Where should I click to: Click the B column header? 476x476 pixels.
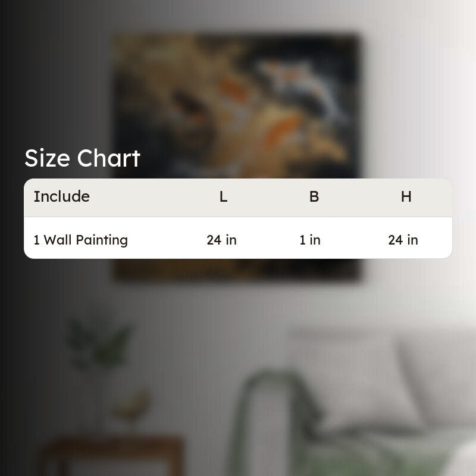click(x=314, y=197)
